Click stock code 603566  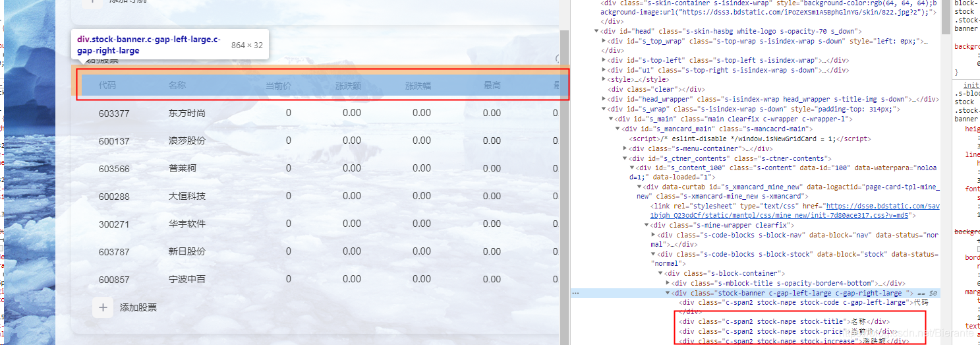[x=115, y=168]
